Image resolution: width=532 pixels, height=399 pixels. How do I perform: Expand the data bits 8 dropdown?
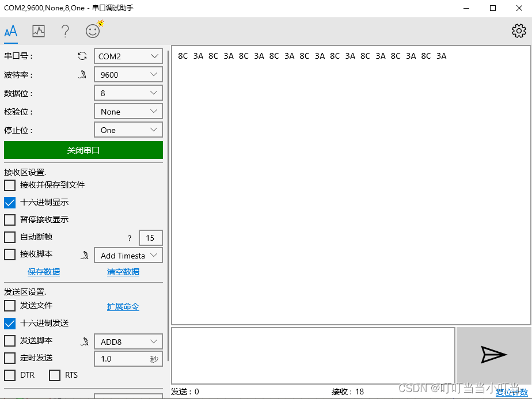[x=128, y=93]
